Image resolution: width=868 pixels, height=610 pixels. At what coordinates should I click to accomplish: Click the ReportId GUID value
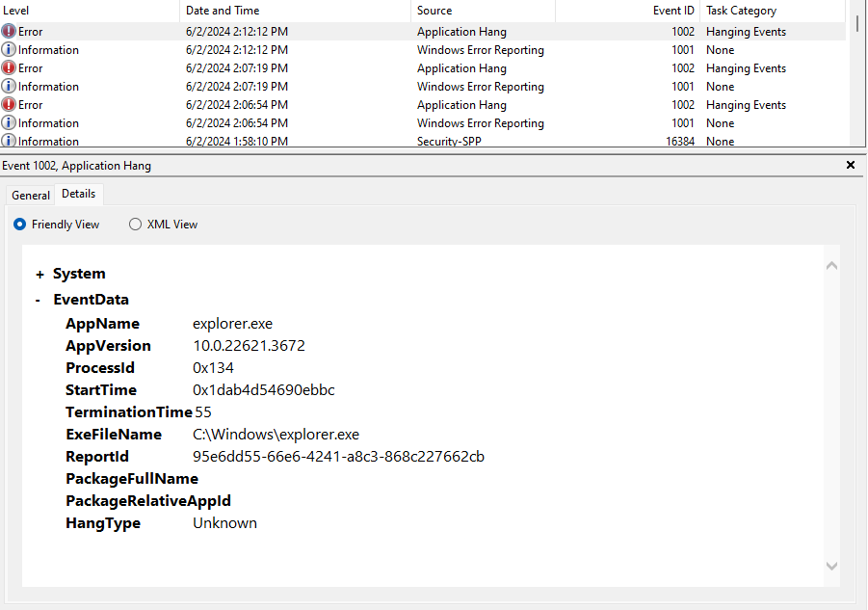tap(338, 456)
